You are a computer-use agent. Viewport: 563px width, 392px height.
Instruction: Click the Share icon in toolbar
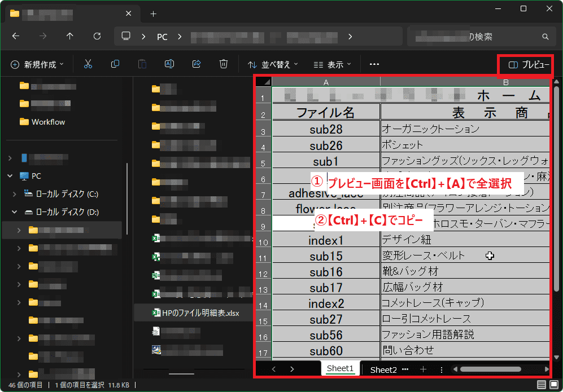[x=197, y=64]
